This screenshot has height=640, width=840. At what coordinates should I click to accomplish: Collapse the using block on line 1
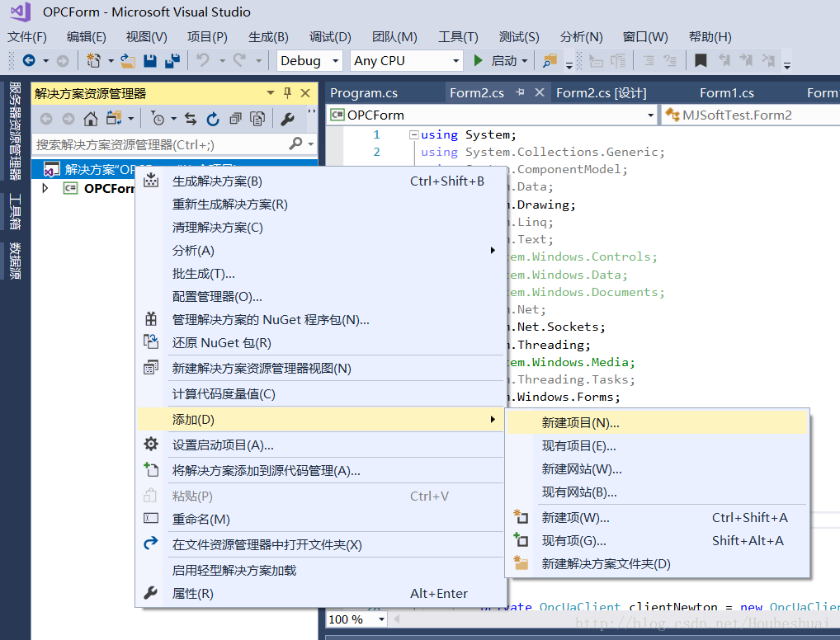click(413, 135)
